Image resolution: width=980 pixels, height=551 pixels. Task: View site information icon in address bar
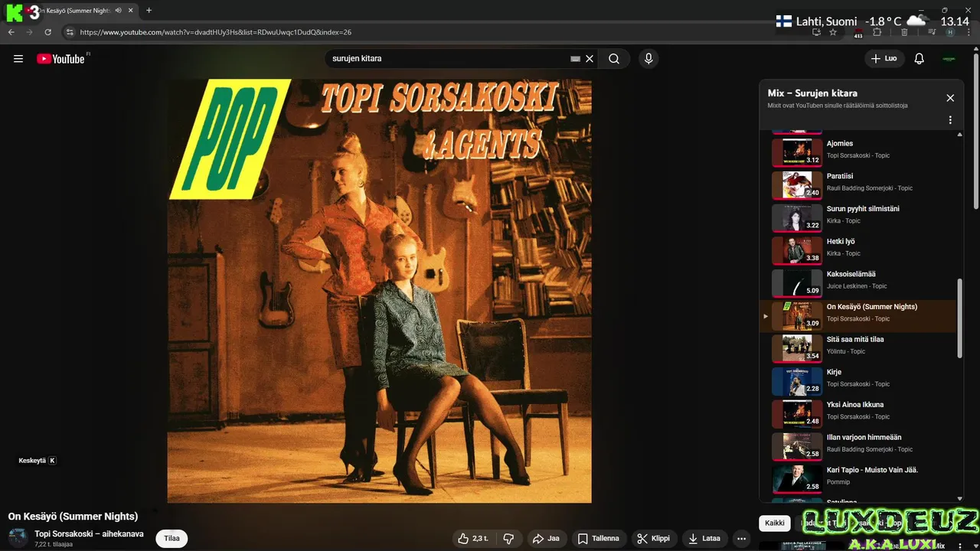click(70, 32)
